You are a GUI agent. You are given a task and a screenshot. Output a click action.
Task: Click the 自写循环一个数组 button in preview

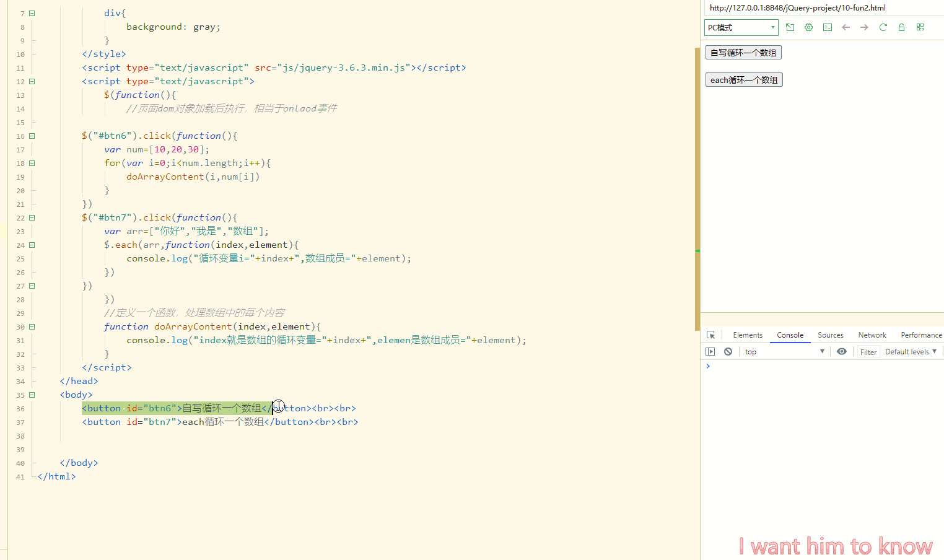[743, 53]
